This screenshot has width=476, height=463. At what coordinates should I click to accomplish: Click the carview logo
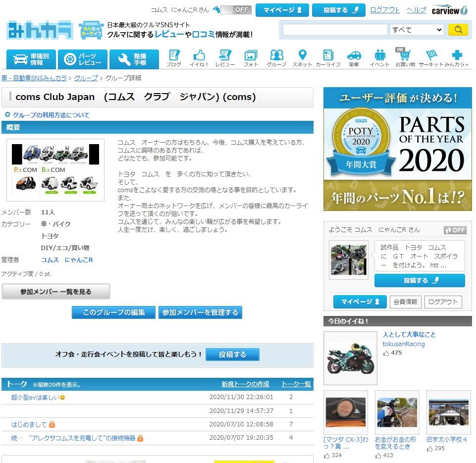449,10
